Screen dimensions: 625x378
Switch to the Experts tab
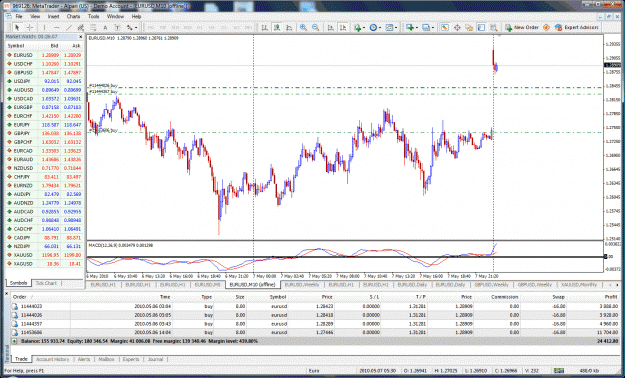pyautogui.click(x=131, y=359)
